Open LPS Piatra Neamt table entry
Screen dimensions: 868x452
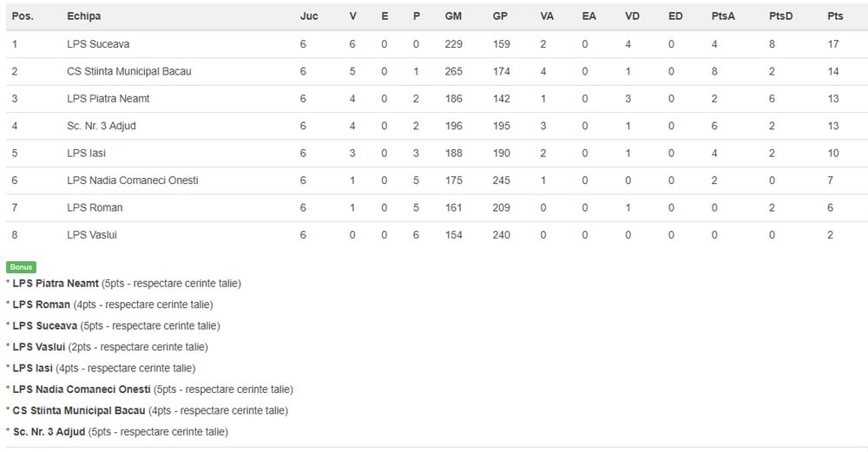pyautogui.click(x=108, y=99)
